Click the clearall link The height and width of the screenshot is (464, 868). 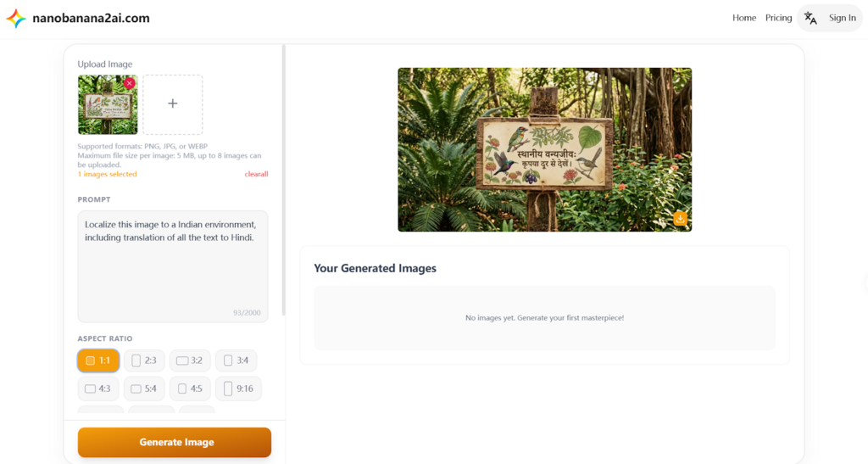point(256,174)
